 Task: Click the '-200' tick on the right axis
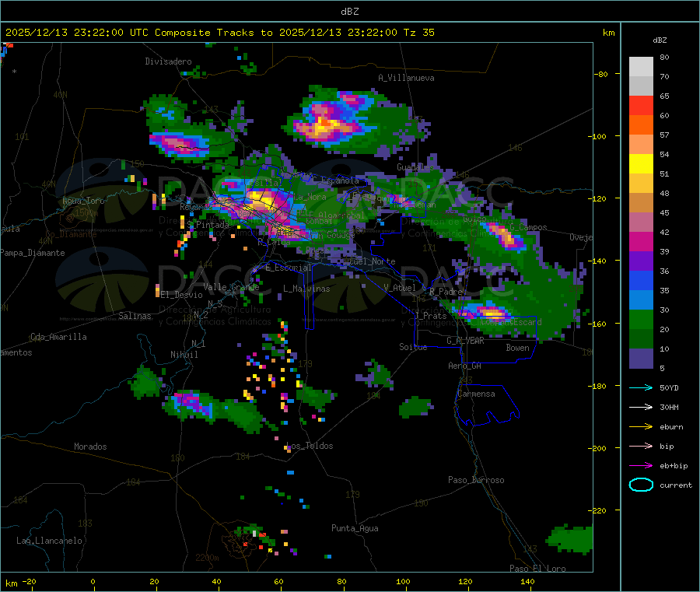tap(598, 448)
